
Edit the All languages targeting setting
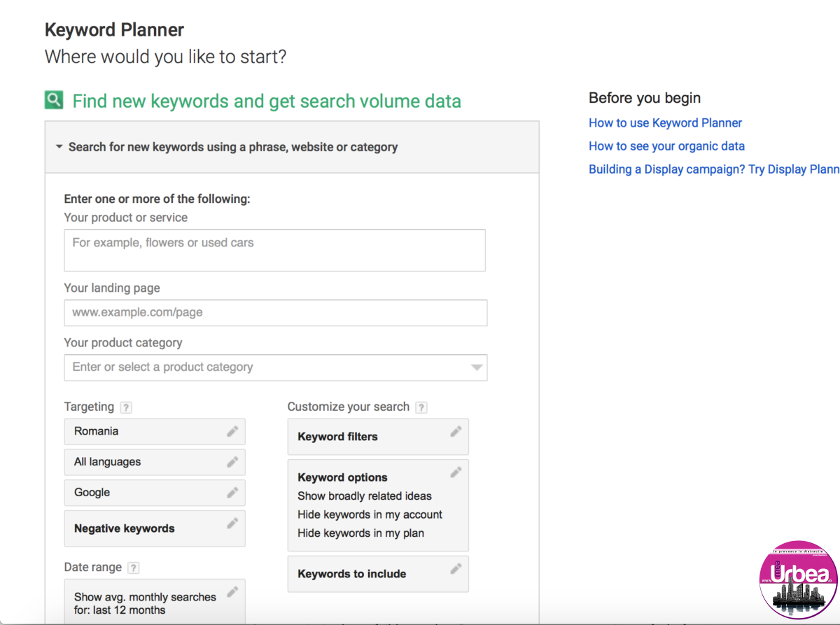pos(232,462)
